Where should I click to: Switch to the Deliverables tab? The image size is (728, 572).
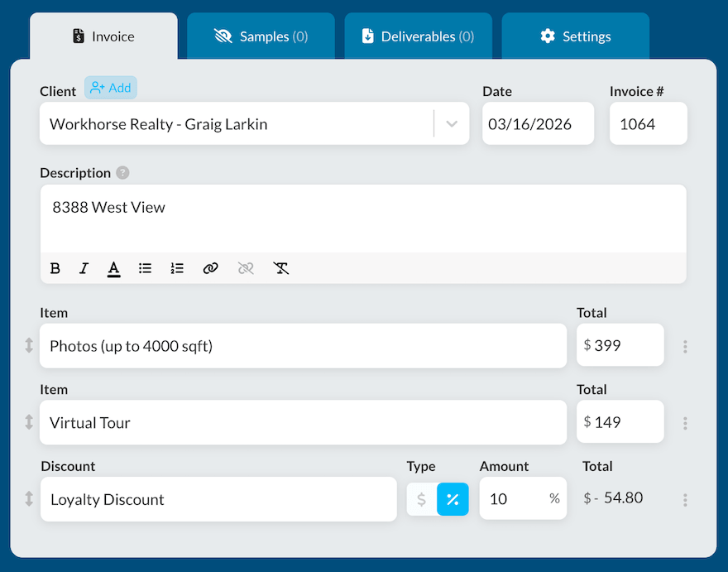pos(418,36)
